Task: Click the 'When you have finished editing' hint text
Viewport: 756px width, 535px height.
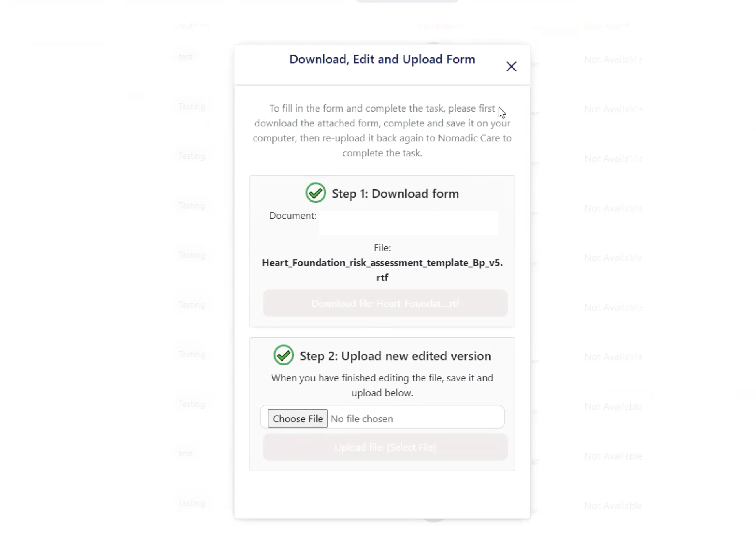Action: (382, 385)
